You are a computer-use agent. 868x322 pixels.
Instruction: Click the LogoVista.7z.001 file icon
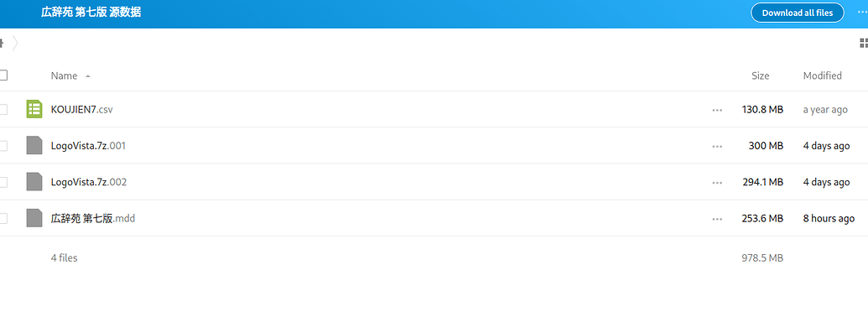click(34, 146)
